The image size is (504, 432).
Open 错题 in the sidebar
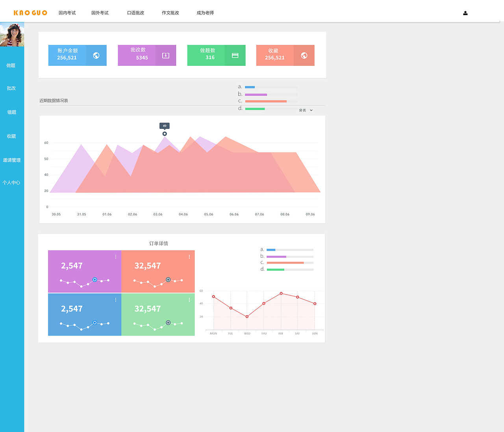point(12,112)
